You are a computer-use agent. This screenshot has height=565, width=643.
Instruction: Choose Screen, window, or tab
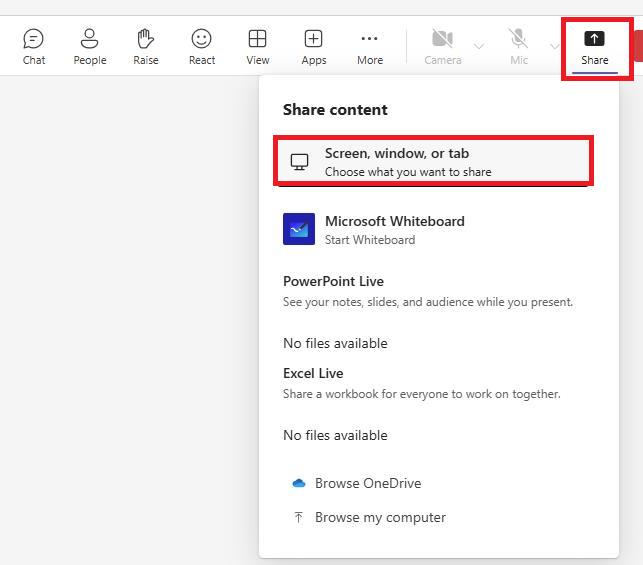point(433,161)
